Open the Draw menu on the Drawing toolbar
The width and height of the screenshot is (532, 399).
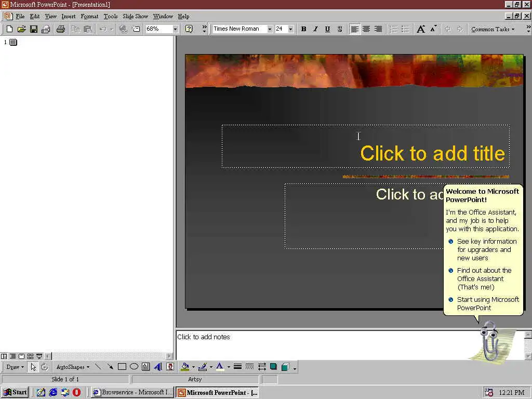15,367
